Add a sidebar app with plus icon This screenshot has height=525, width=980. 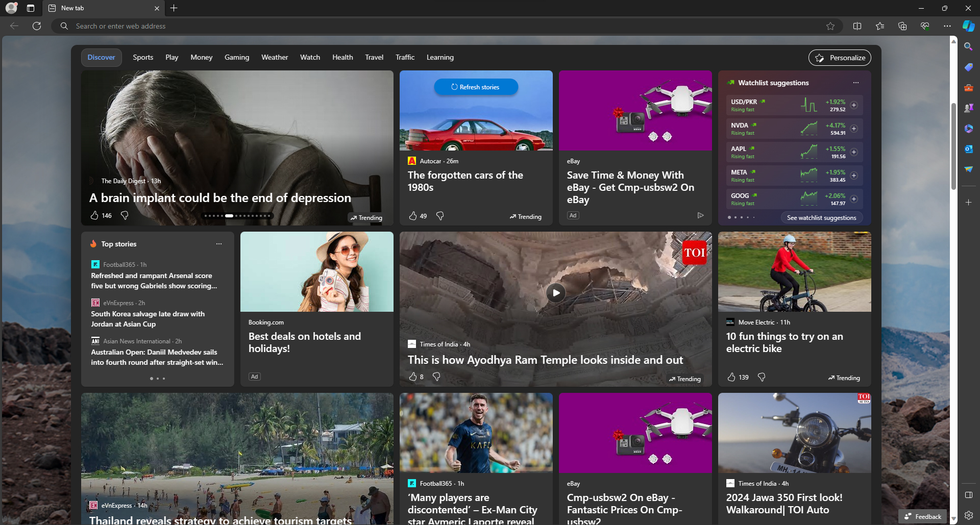(x=968, y=203)
